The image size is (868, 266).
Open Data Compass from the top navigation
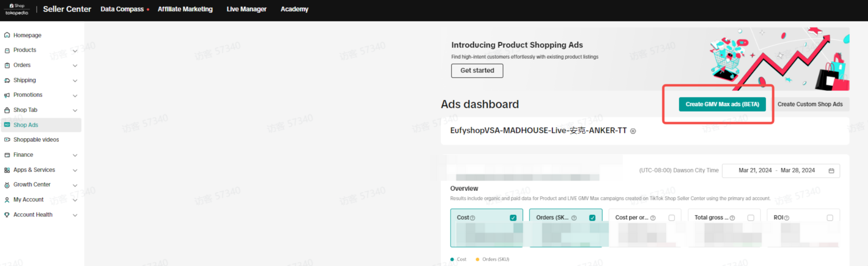[x=122, y=9]
